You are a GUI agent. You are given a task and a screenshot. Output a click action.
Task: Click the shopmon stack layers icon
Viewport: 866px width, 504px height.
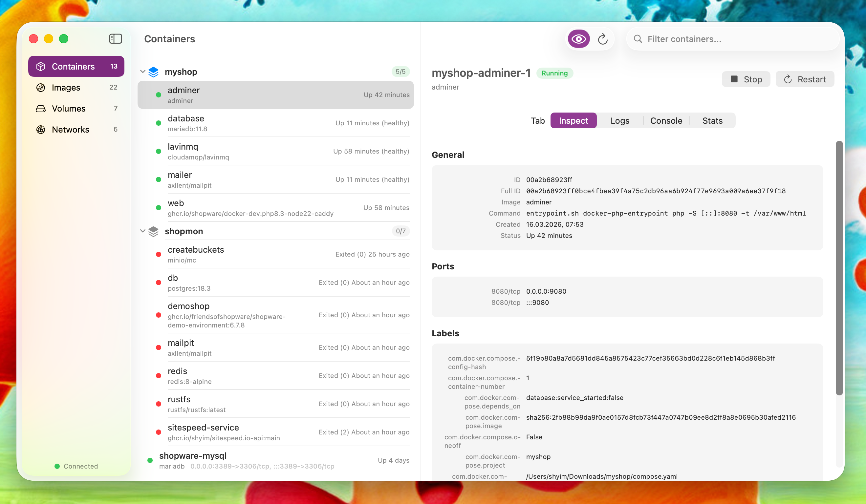click(153, 231)
